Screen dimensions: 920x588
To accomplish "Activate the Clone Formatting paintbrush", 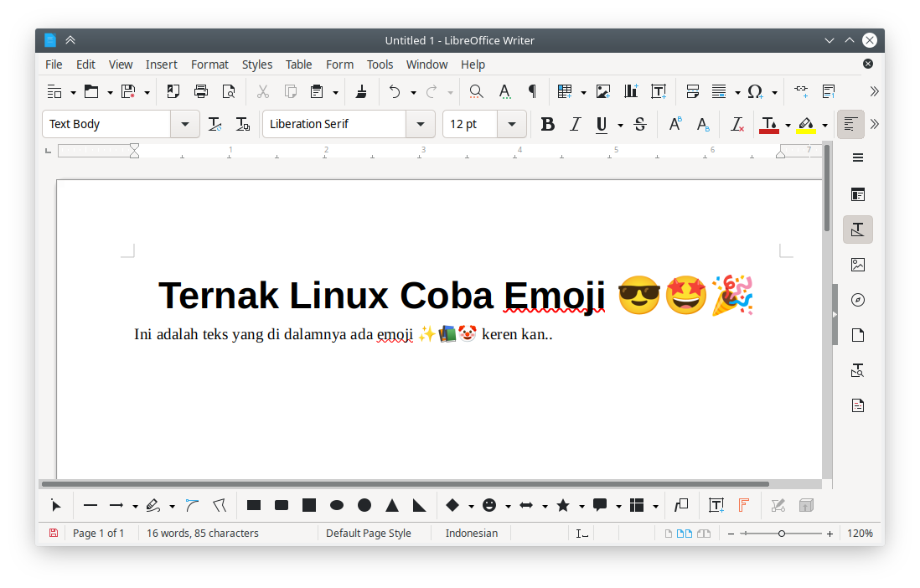I will point(361,91).
